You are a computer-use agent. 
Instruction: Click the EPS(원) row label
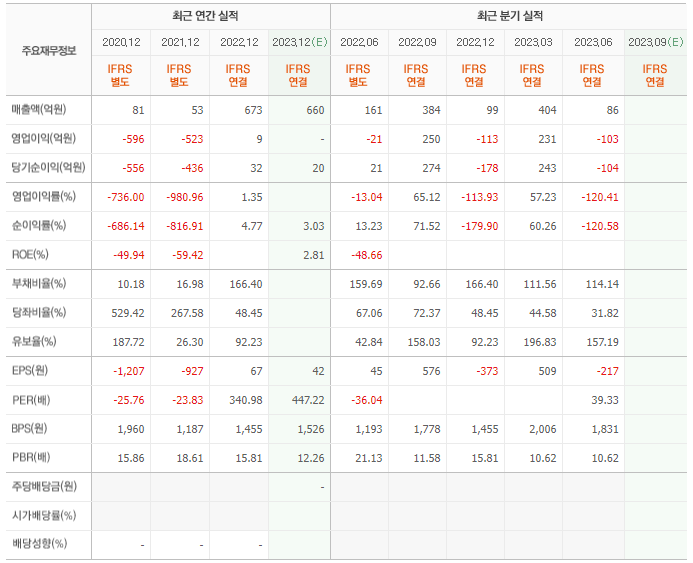pyautogui.click(x=30, y=370)
